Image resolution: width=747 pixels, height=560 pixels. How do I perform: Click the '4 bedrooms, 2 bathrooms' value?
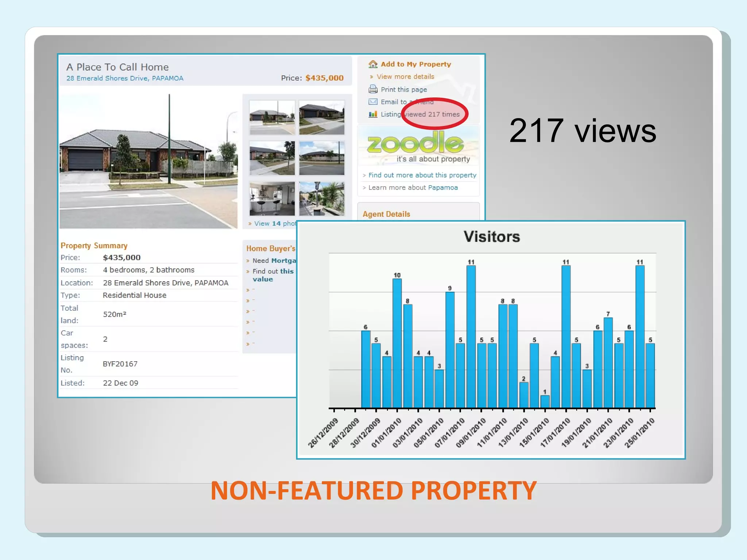tap(148, 270)
